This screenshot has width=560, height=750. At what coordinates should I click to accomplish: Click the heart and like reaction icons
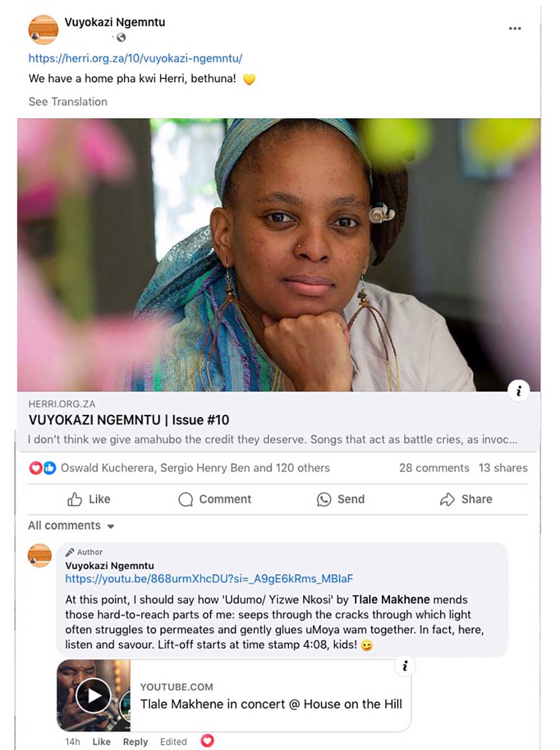click(43, 468)
